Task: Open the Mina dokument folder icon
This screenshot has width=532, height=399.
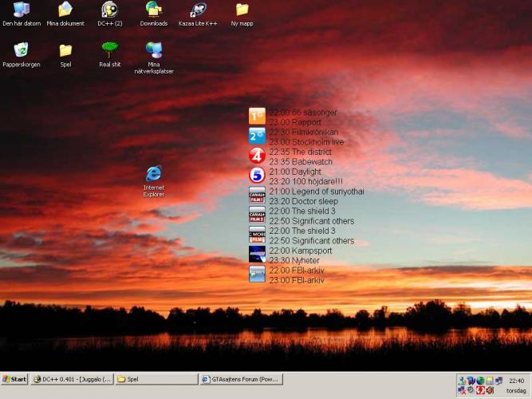Action: click(x=65, y=10)
